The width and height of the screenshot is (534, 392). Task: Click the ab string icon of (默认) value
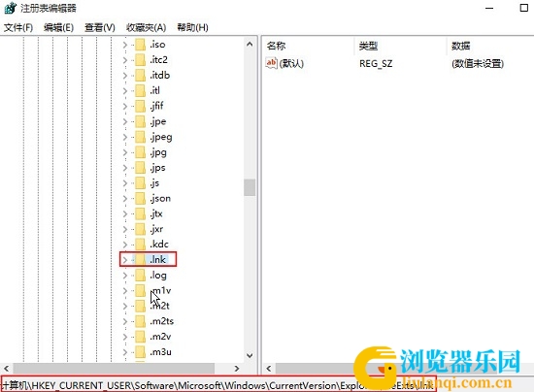272,63
